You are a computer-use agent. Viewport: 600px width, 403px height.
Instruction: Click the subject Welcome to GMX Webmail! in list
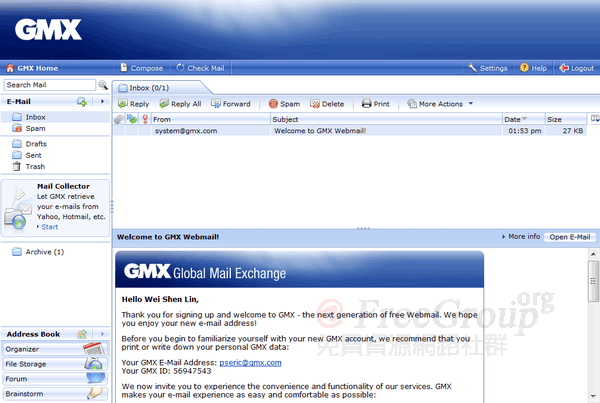320,131
